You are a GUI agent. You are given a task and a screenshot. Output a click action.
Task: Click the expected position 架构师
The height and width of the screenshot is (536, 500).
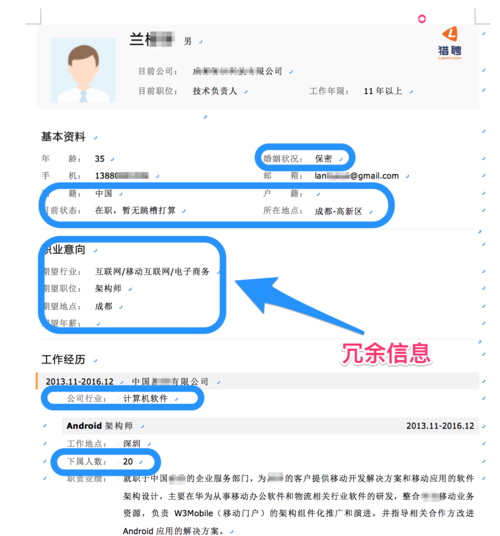(x=108, y=289)
